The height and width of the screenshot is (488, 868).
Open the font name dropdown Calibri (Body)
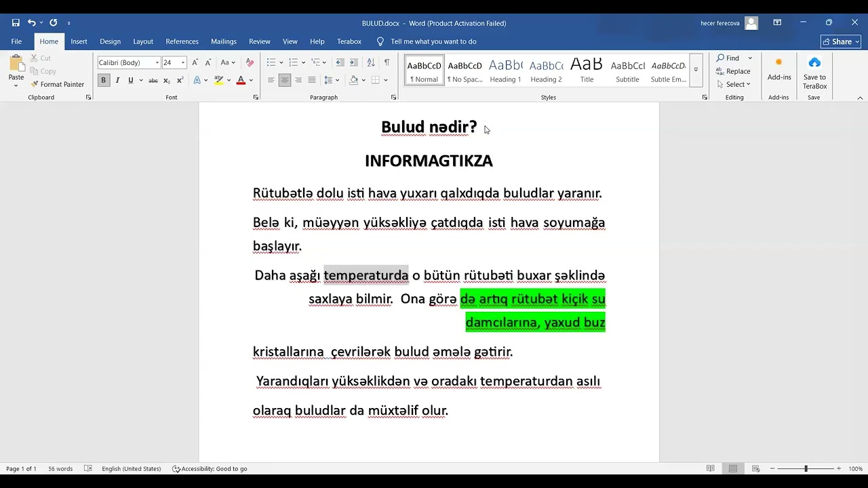coord(157,62)
